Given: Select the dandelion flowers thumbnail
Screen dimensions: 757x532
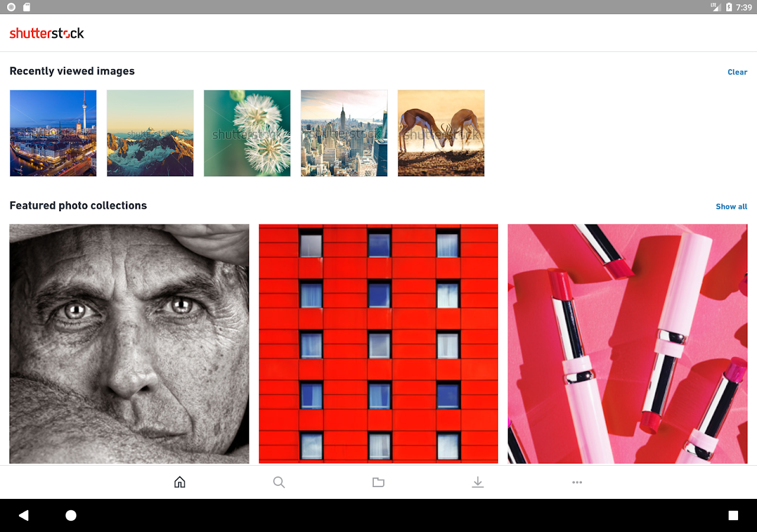Looking at the screenshot, I should tap(247, 133).
